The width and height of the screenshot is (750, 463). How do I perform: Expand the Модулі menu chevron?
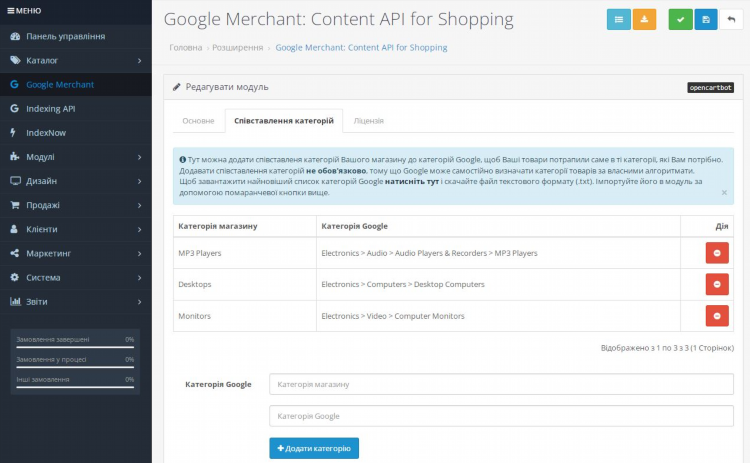140,157
